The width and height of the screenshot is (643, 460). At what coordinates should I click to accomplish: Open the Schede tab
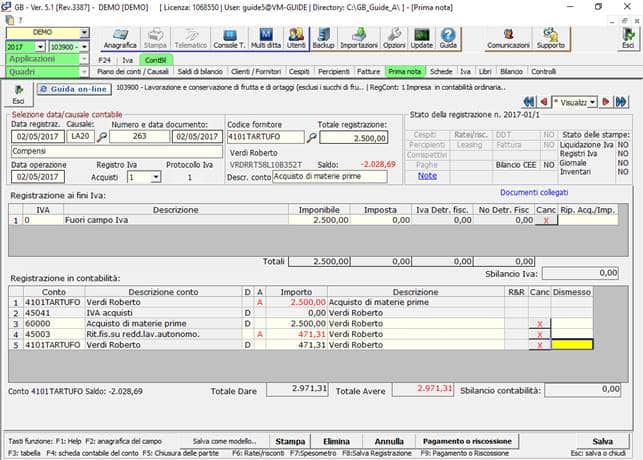[x=441, y=72]
